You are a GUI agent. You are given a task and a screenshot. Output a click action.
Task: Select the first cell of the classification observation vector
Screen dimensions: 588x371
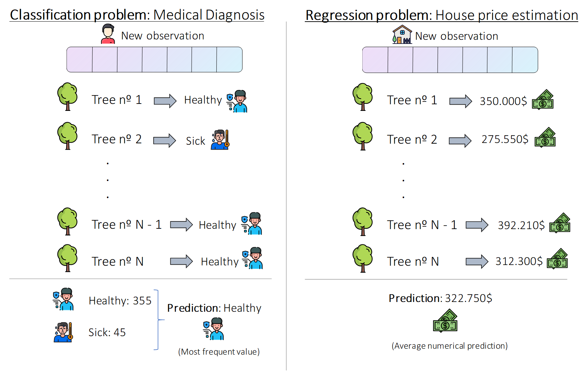[x=80, y=60]
